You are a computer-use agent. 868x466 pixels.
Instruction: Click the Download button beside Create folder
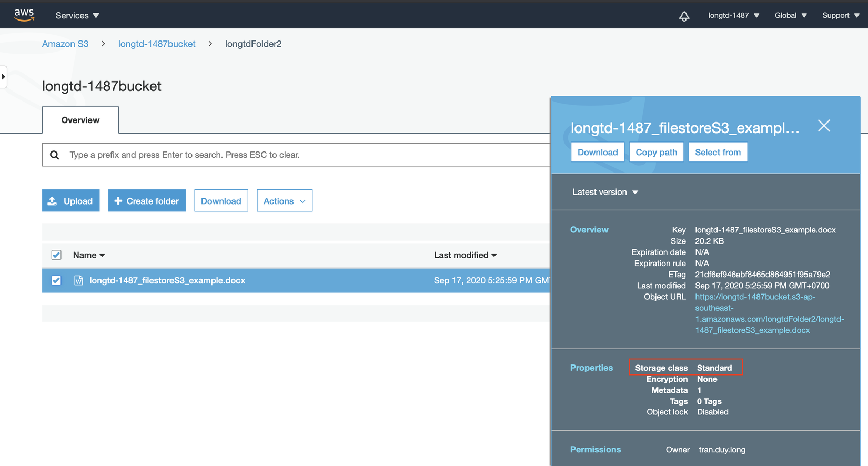coord(221,201)
